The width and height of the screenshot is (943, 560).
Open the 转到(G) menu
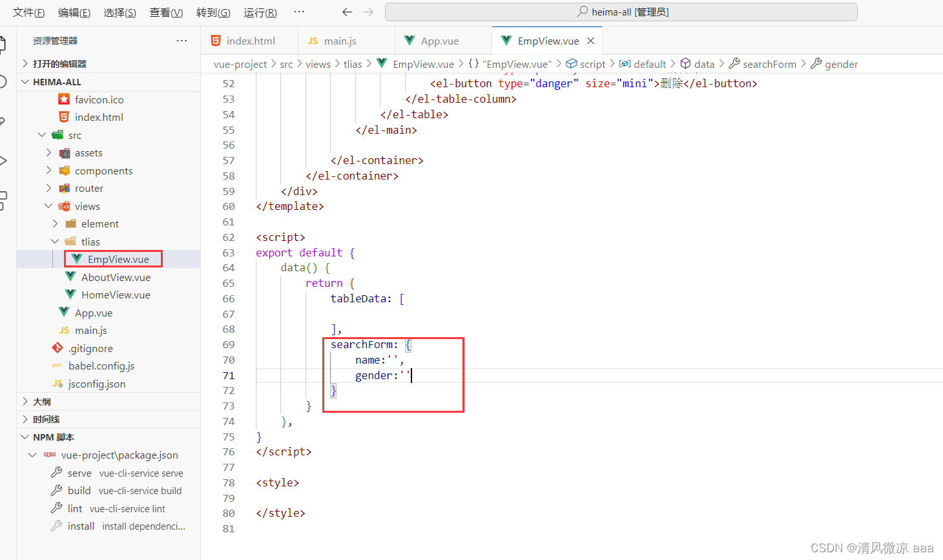(213, 12)
